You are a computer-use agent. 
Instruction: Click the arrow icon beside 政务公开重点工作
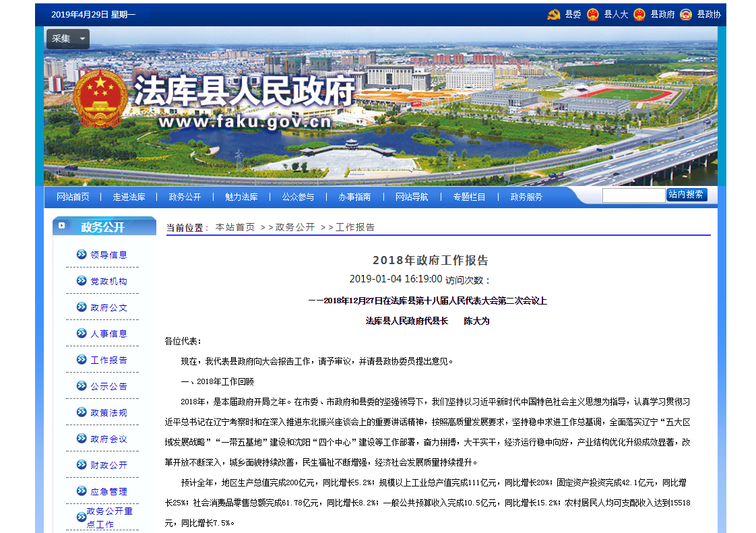point(82,517)
